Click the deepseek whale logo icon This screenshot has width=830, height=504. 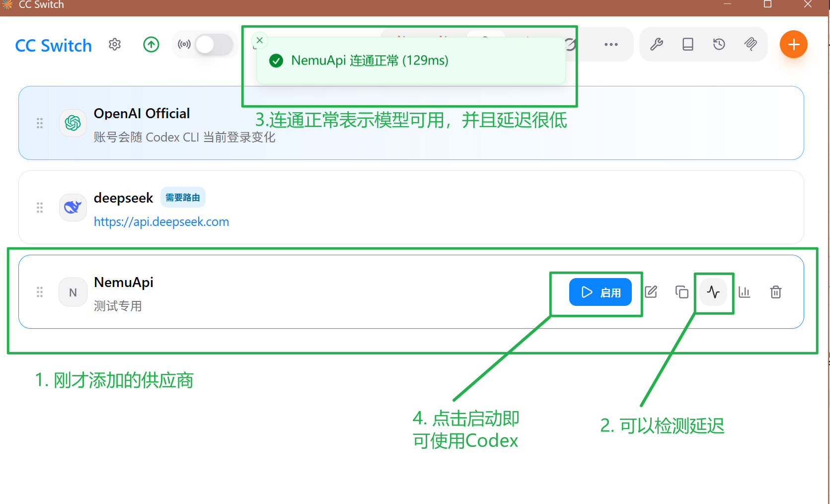click(73, 207)
